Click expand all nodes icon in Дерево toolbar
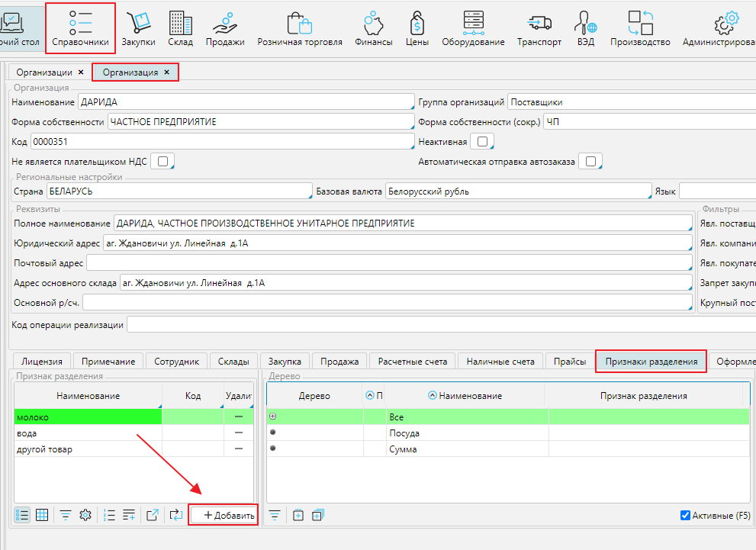The height and width of the screenshot is (550, 756). 317,515
